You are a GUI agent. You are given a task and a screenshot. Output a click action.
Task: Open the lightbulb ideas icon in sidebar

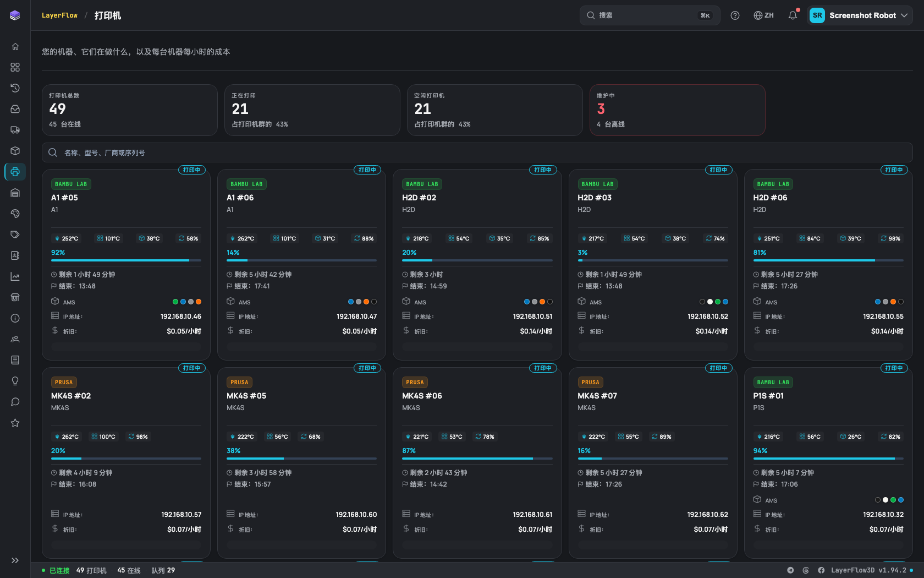[15, 381]
